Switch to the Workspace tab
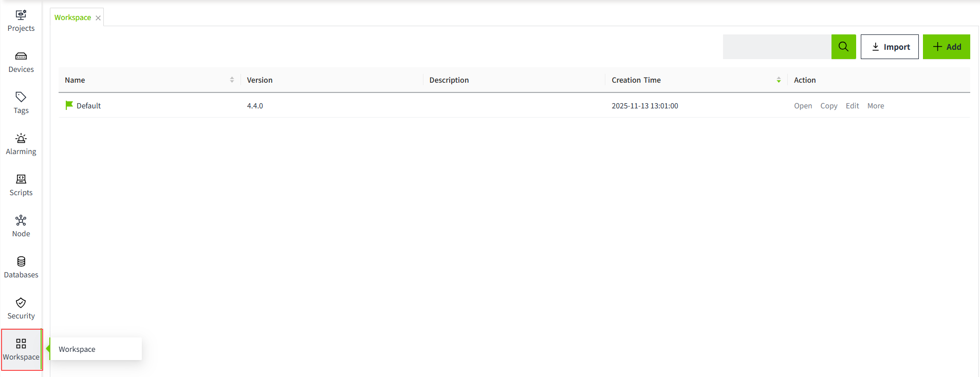The width and height of the screenshot is (980, 377). (72, 17)
